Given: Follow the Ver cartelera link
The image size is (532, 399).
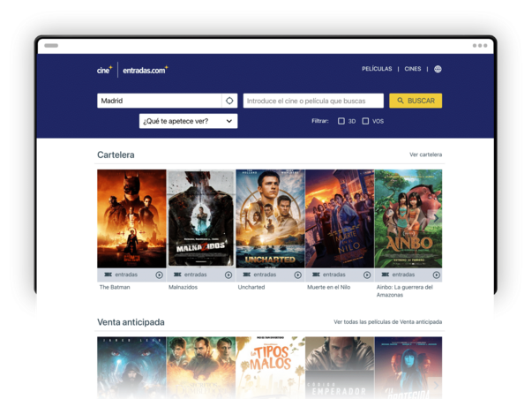Looking at the screenshot, I should coord(425,154).
